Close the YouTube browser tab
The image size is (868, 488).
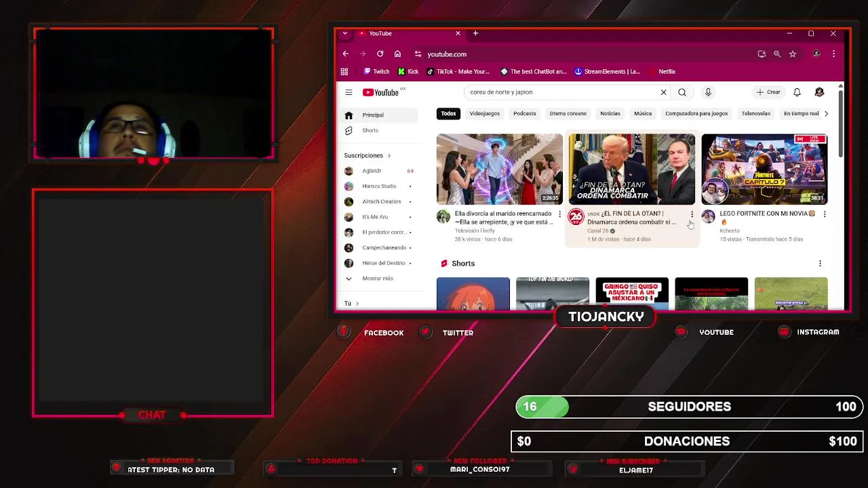coord(458,33)
